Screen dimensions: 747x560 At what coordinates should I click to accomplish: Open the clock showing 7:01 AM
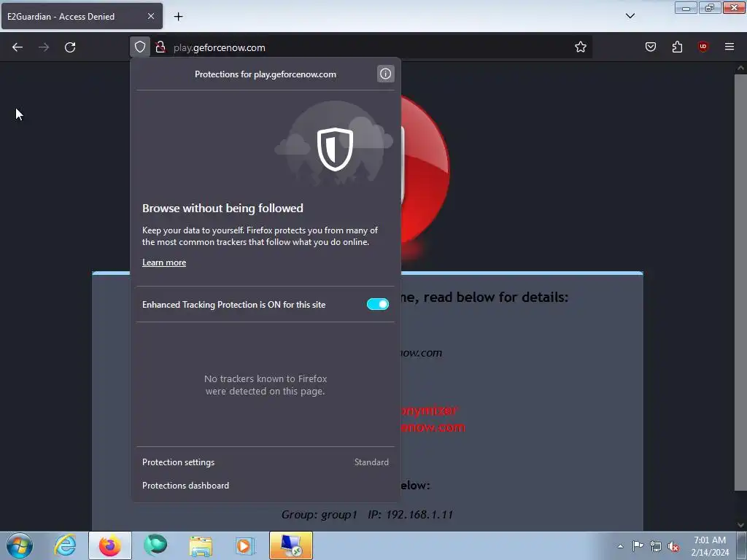(710, 546)
